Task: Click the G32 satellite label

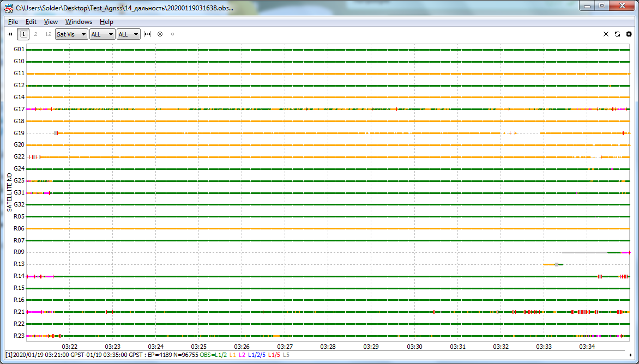Action: (x=19, y=204)
